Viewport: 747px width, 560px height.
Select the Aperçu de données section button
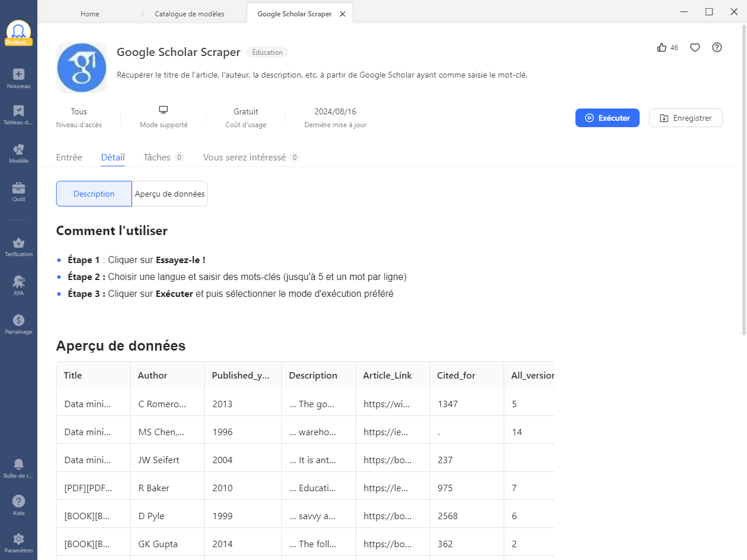tap(170, 194)
